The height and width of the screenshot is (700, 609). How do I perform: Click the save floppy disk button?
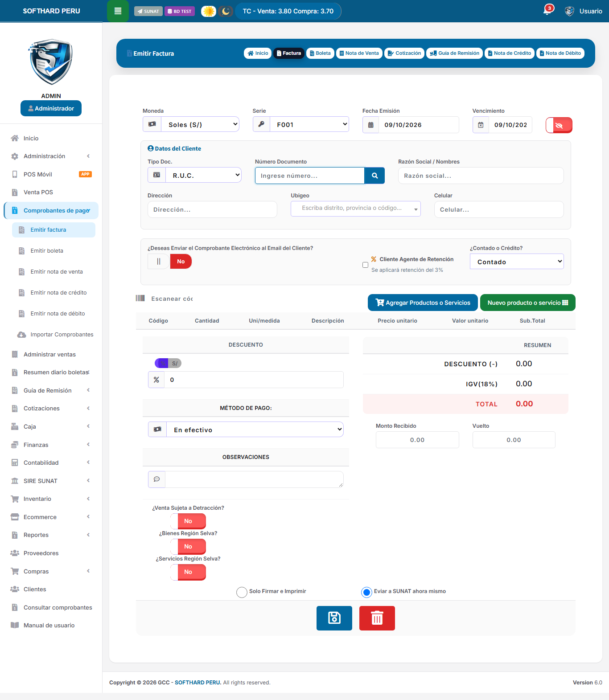coord(334,618)
